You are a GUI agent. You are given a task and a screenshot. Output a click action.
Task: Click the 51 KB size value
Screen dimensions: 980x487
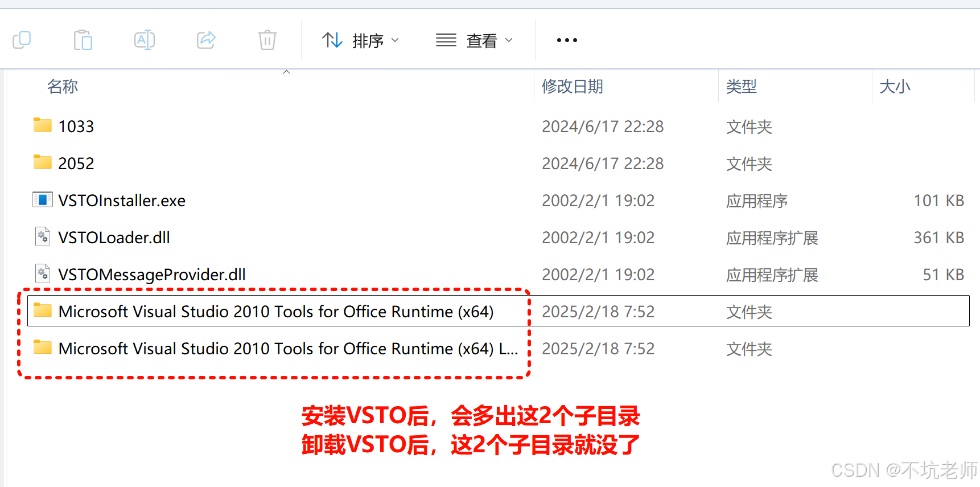point(944,275)
